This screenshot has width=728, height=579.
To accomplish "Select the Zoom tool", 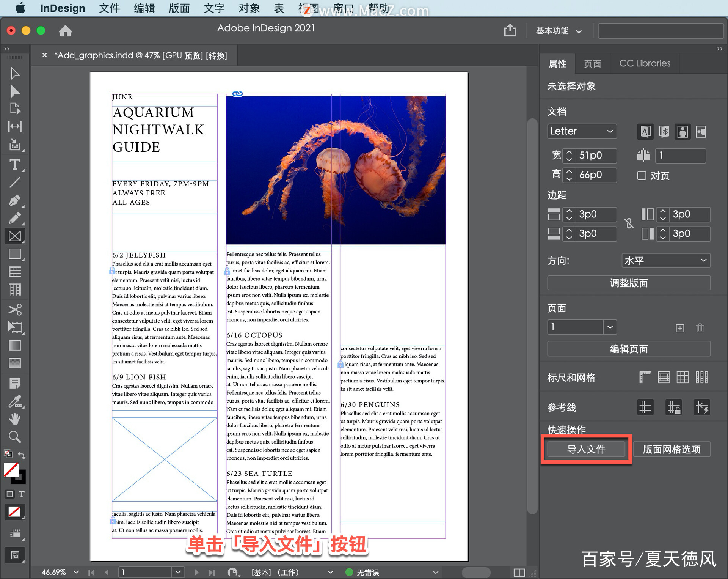I will 15,437.
